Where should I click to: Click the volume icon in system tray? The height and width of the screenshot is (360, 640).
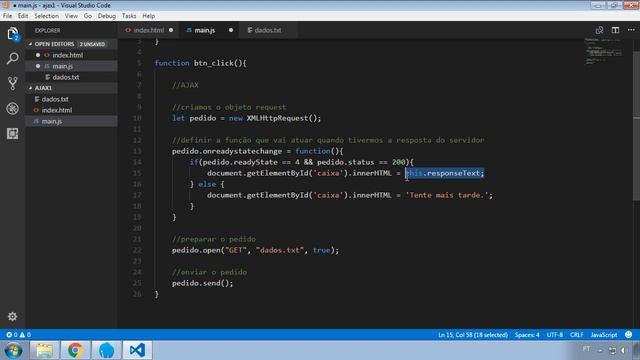click(623, 350)
